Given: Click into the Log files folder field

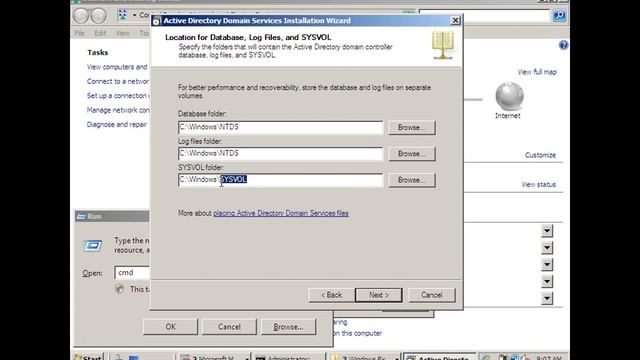Looking at the screenshot, I should click(280, 153).
